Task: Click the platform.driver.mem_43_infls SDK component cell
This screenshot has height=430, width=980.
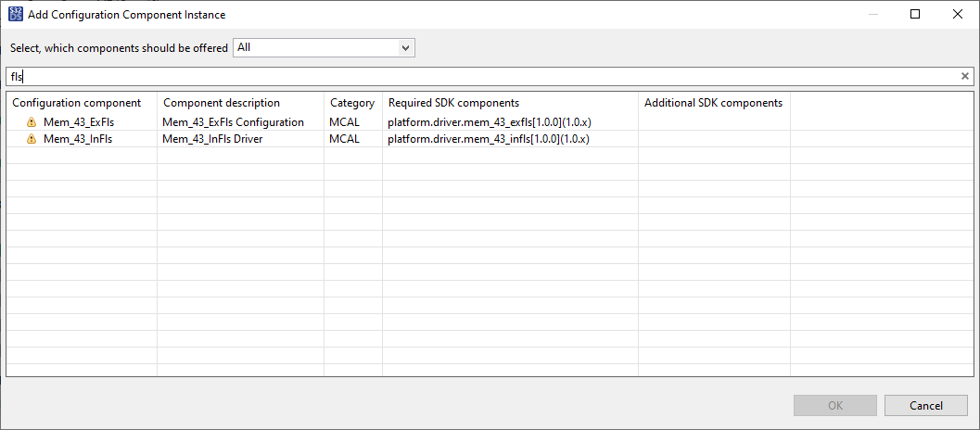Action: (x=489, y=139)
